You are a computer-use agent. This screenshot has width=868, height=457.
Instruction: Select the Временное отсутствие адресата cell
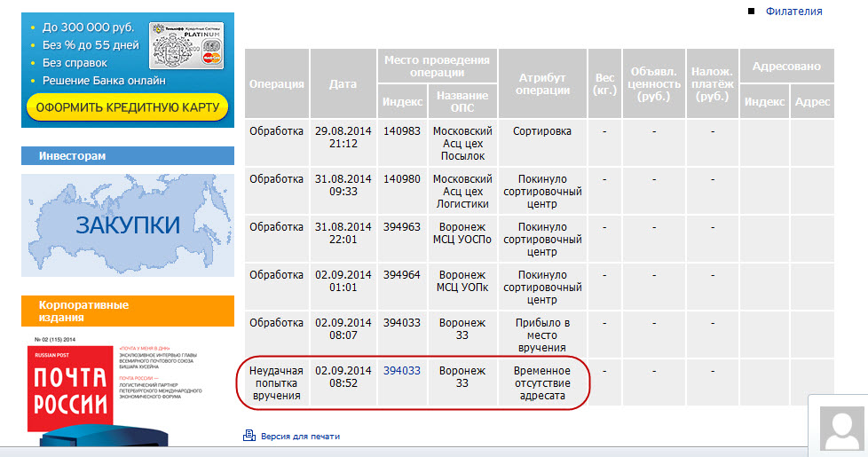tap(543, 383)
